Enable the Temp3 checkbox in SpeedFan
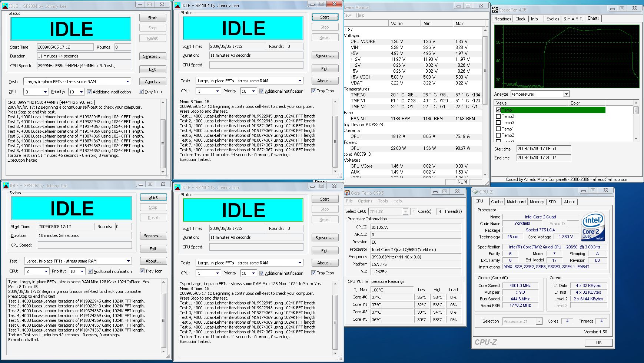The width and height of the screenshot is (644, 363). pyautogui.click(x=498, y=123)
